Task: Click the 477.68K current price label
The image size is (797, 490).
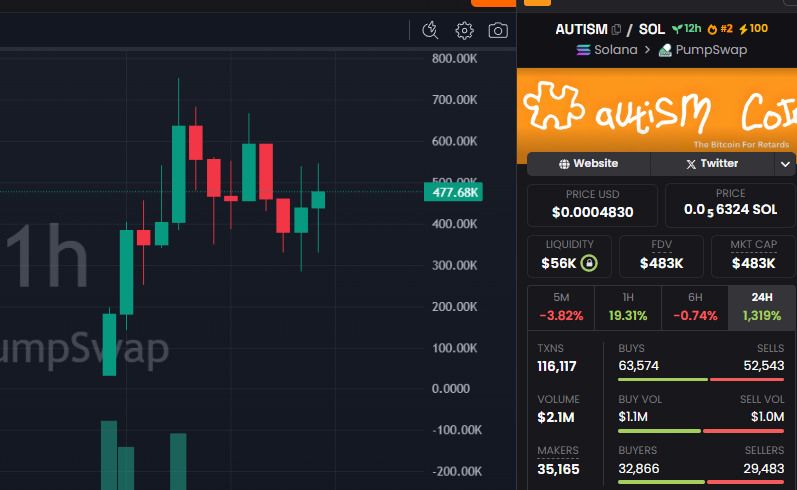Action: click(x=453, y=192)
